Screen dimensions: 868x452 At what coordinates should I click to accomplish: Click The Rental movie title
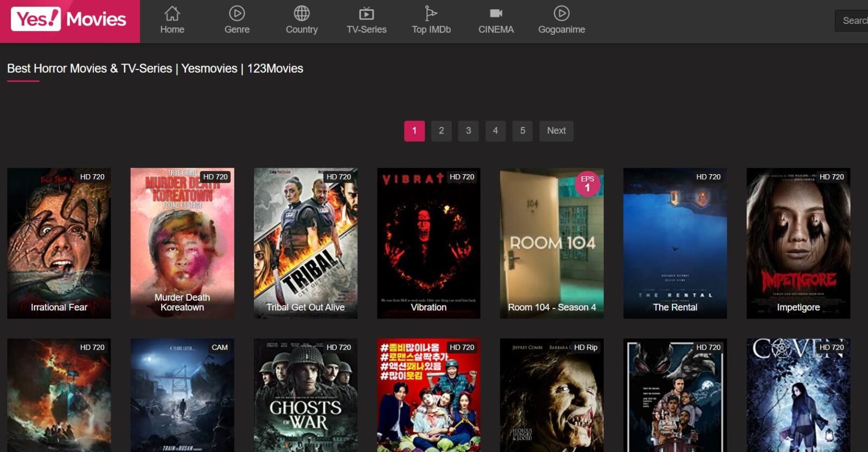tap(675, 307)
